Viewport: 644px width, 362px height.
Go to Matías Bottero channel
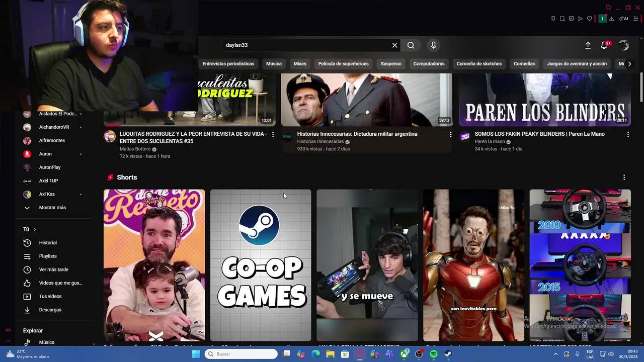[135, 149]
